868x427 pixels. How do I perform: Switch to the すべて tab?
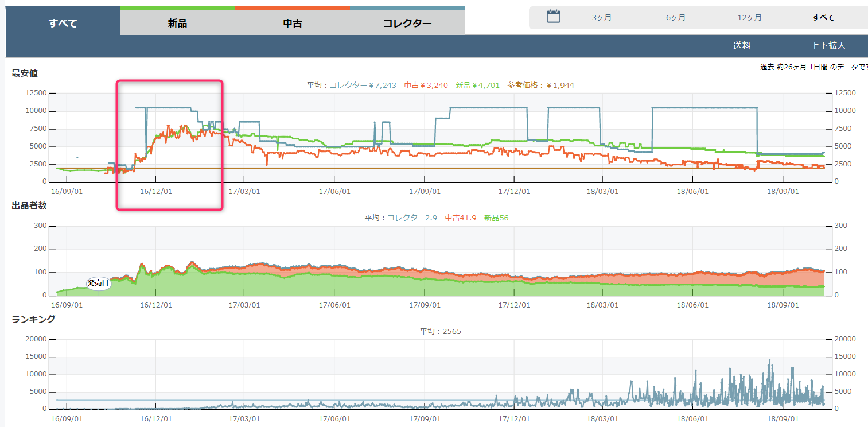(x=63, y=24)
